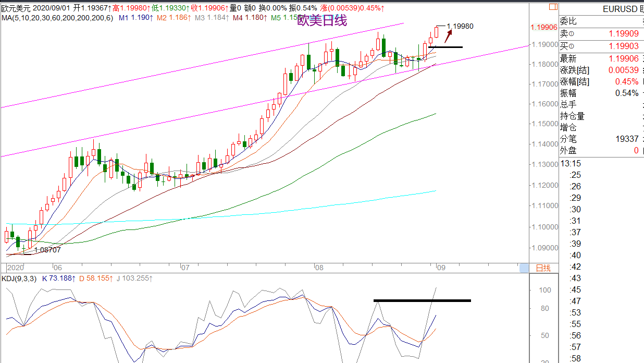Click the info icon beside 买
The image size is (644, 363).
[572, 46]
